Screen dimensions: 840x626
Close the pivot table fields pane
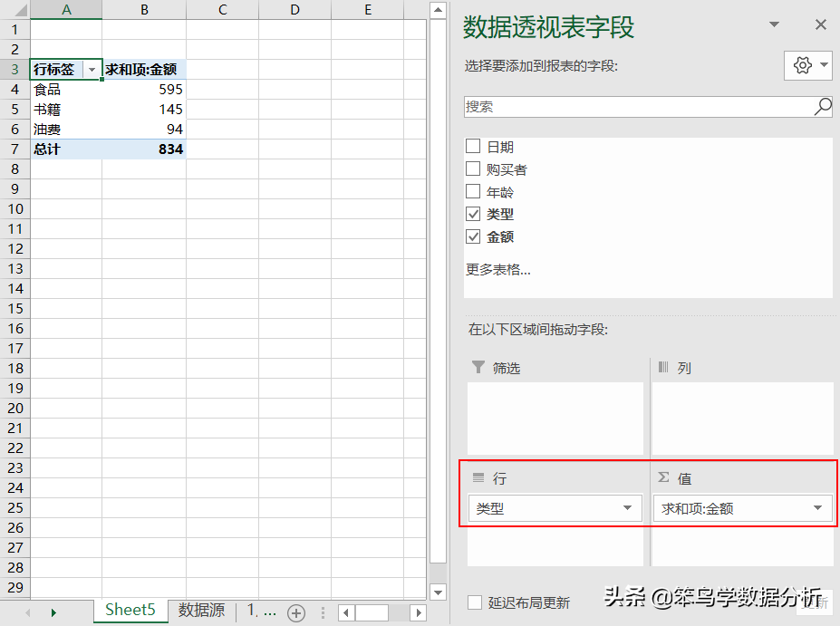820,24
